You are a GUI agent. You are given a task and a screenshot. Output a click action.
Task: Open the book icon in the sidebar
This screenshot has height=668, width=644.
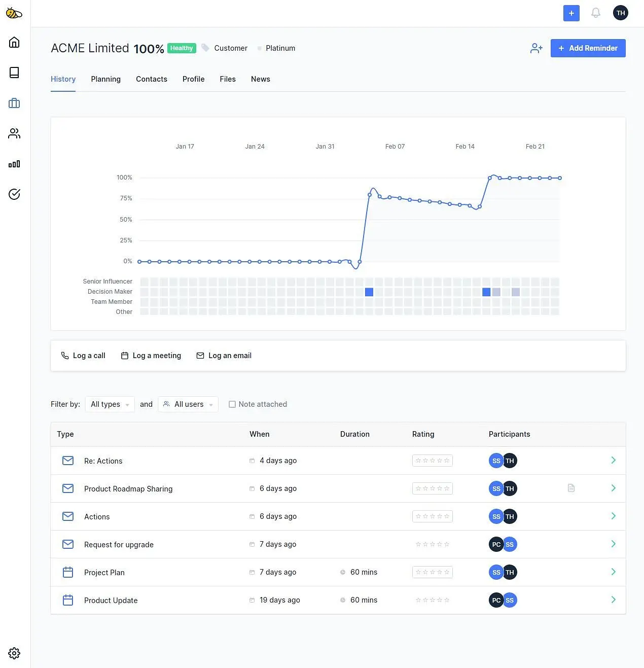(x=14, y=73)
